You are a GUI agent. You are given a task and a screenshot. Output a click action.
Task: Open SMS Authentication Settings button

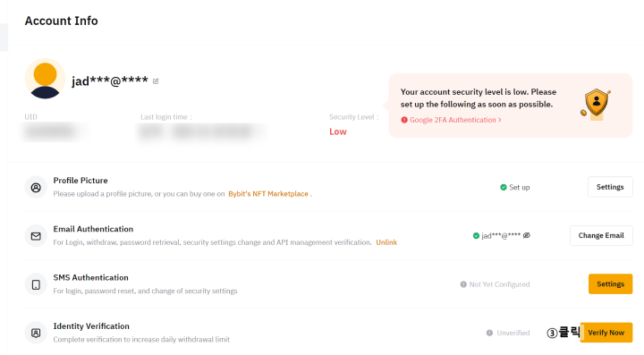pyautogui.click(x=610, y=284)
